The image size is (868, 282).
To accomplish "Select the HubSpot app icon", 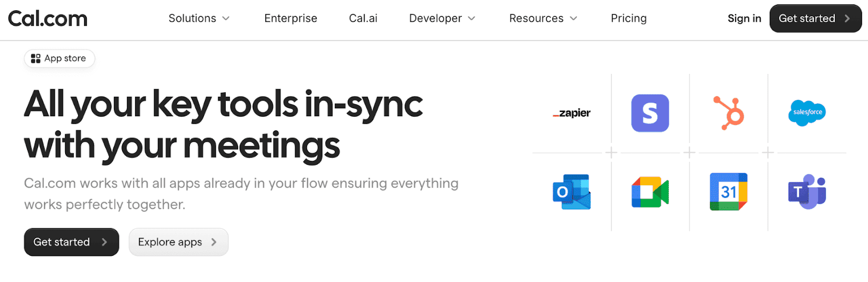I will (x=729, y=113).
